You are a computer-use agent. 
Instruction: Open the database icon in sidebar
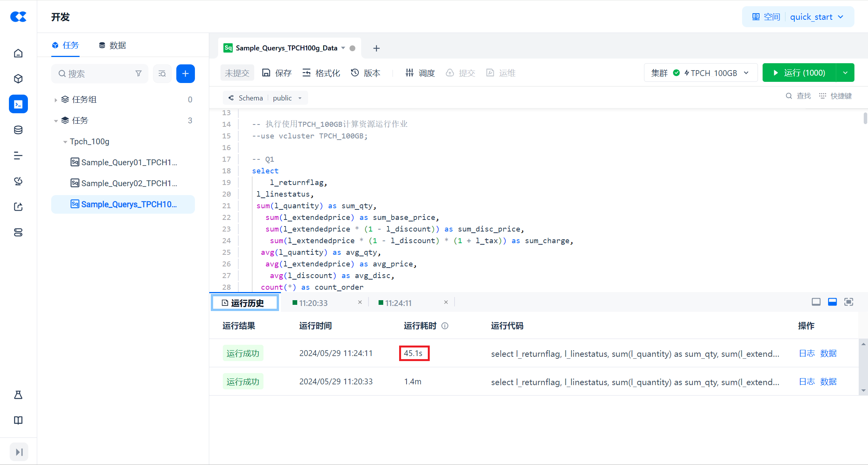(18, 130)
